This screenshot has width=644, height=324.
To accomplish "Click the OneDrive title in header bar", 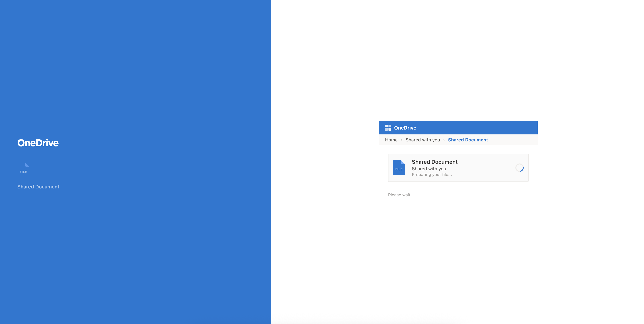I will (x=405, y=128).
